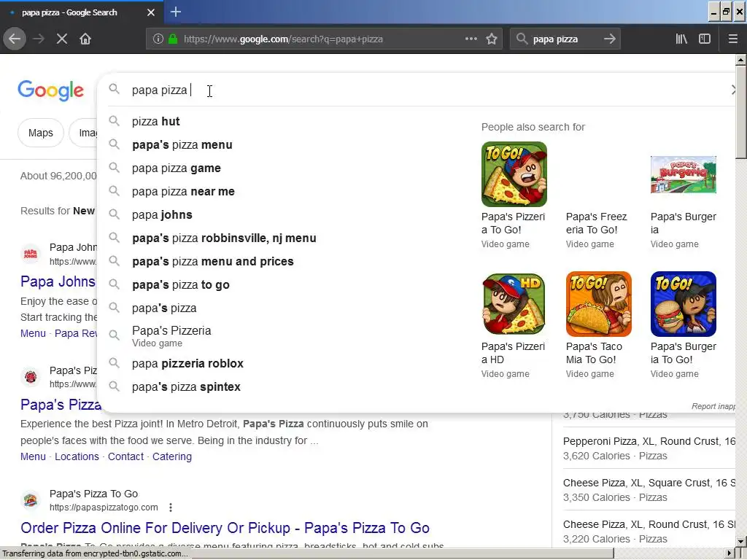Image resolution: width=747 pixels, height=560 pixels.
Task: Click the Papa's Pizza result favicon
Action: click(x=31, y=377)
